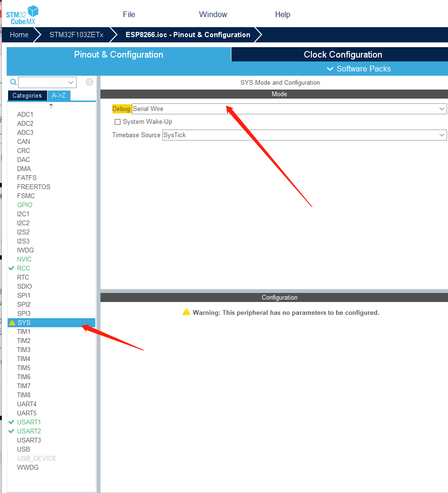This screenshot has height=493, width=448.
Task: Switch to the Clock Configuration tab
Action: [x=339, y=54]
